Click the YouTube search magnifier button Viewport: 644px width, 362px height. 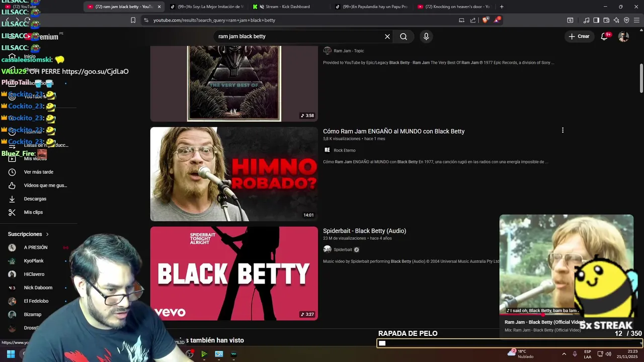404,36
